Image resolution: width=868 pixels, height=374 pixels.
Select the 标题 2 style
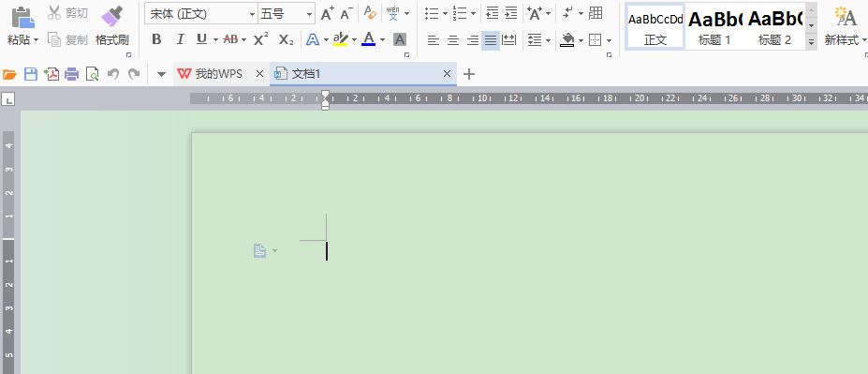775,26
